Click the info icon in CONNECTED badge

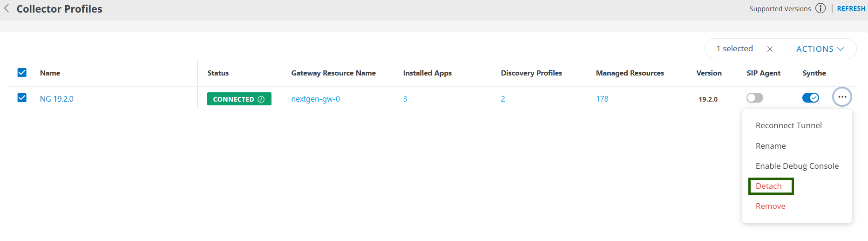261,99
